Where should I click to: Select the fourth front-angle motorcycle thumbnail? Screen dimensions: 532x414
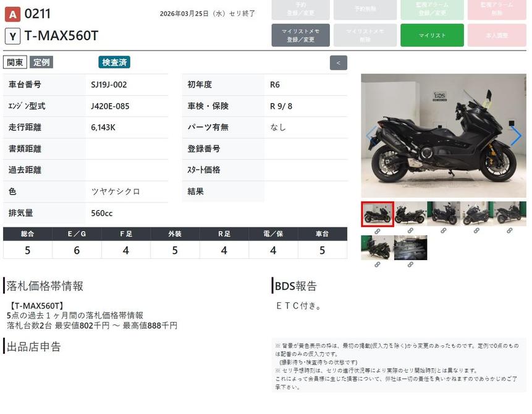[476, 213]
